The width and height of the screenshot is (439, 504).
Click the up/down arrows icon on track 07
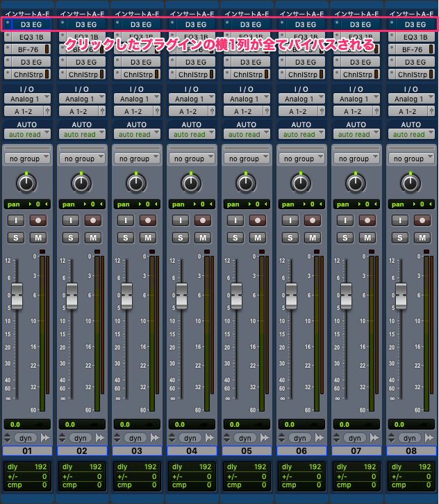point(337,438)
